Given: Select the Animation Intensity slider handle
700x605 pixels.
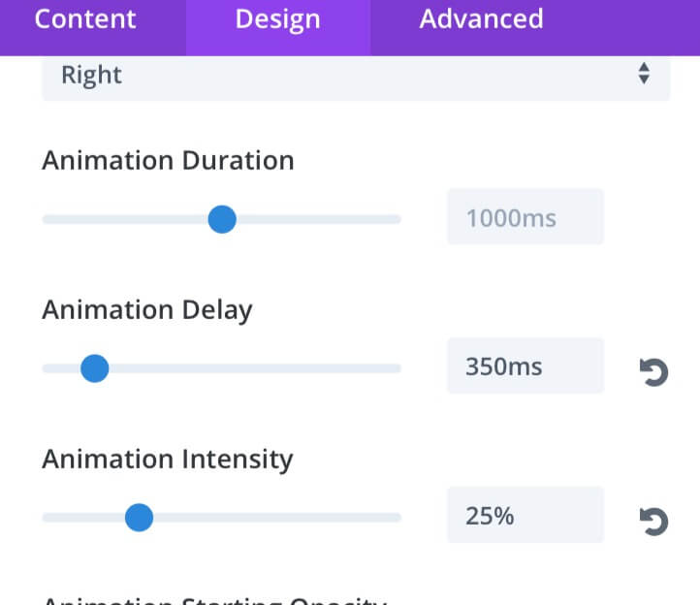Looking at the screenshot, I should (x=139, y=518).
